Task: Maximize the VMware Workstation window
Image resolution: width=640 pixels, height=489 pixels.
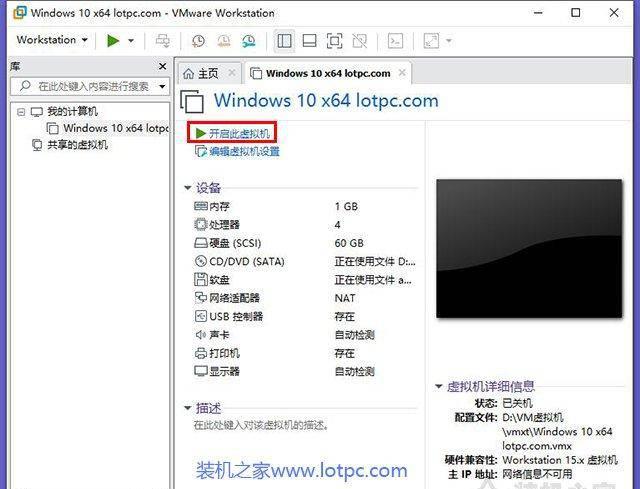Action: tap(576, 13)
